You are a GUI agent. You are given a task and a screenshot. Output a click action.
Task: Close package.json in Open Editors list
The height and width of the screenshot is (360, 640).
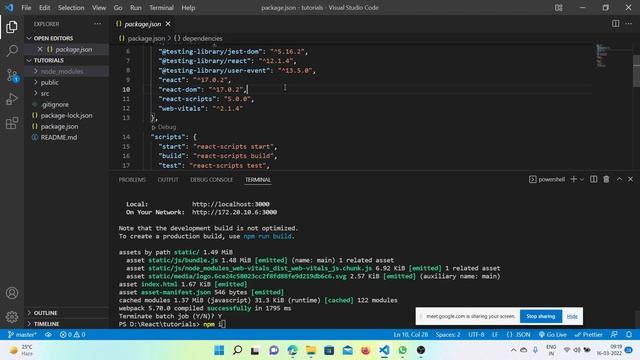(x=40, y=49)
